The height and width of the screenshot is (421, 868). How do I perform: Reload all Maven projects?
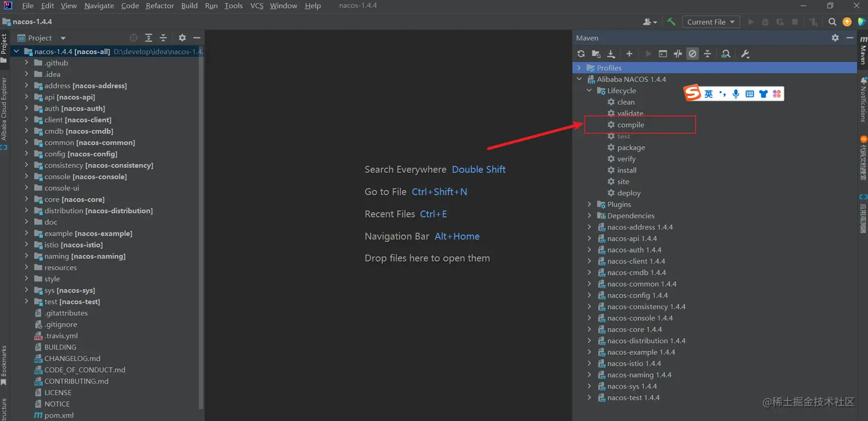coord(581,53)
